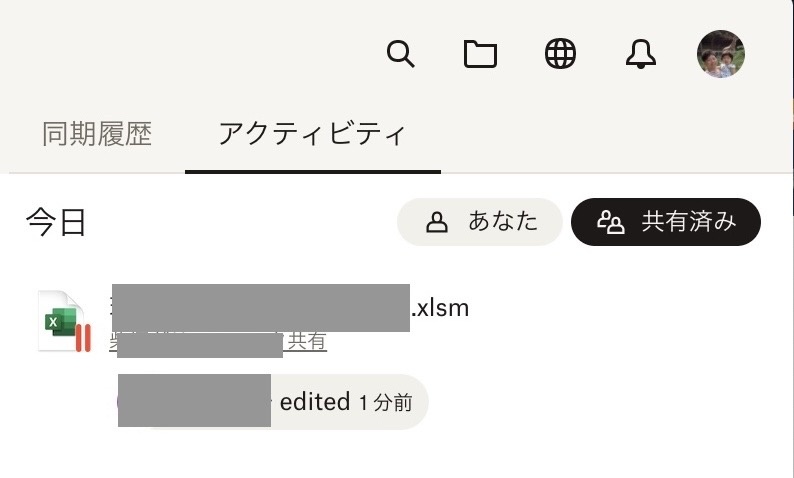
Task: Filter activity by あなた
Action: pyautogui.click(x=480, y=222)
